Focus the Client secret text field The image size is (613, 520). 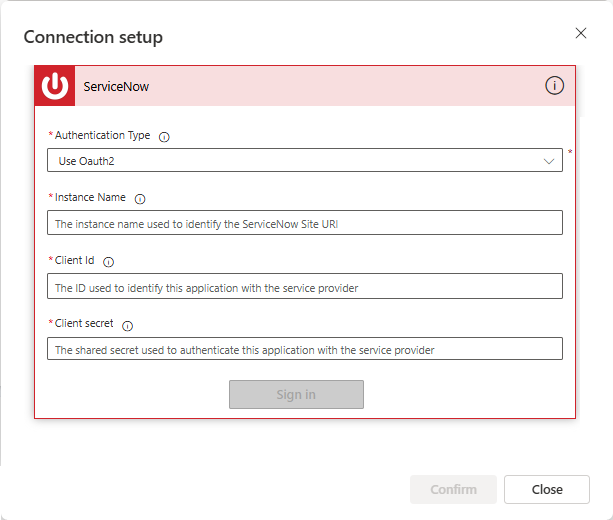click(x=304, y=349)
